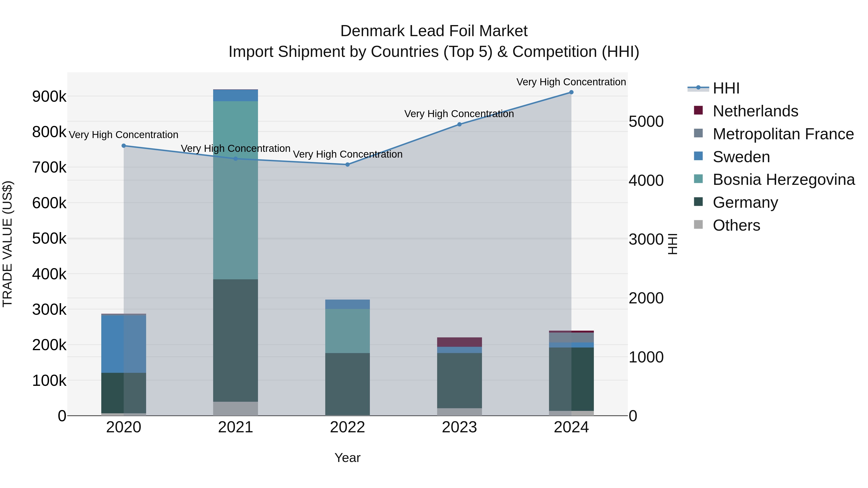Toggle the Netherlands legend entry
Screen dimensions: 868x488
pos(746,111)
